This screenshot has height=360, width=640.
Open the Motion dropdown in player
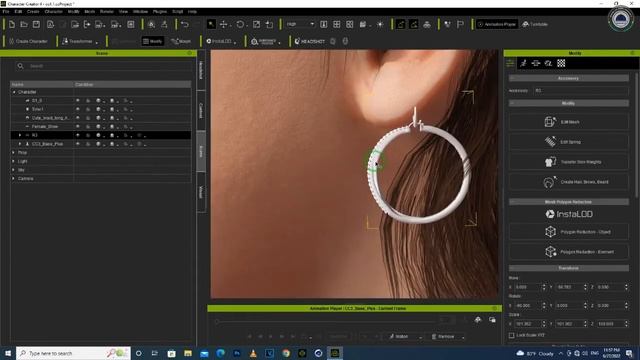[405, 337]
